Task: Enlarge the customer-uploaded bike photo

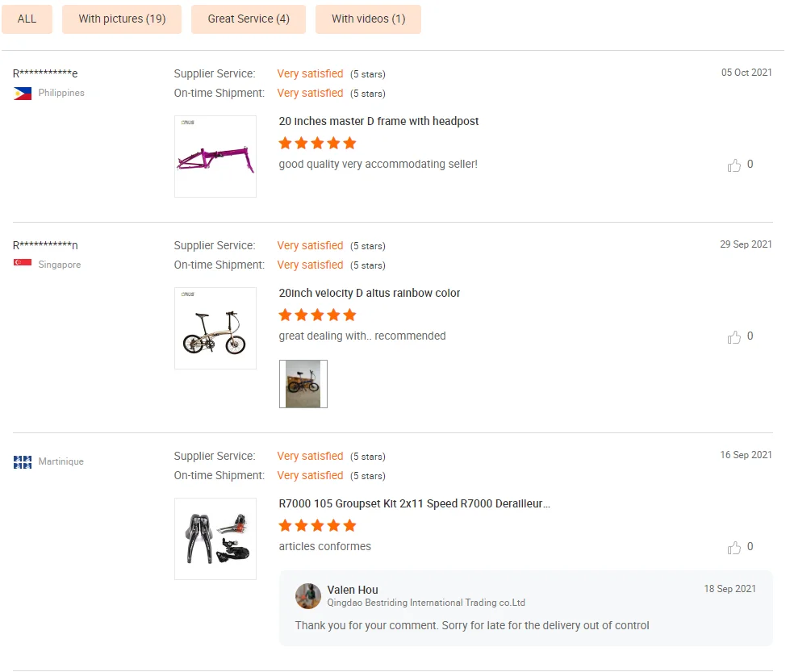Action: 303,384
